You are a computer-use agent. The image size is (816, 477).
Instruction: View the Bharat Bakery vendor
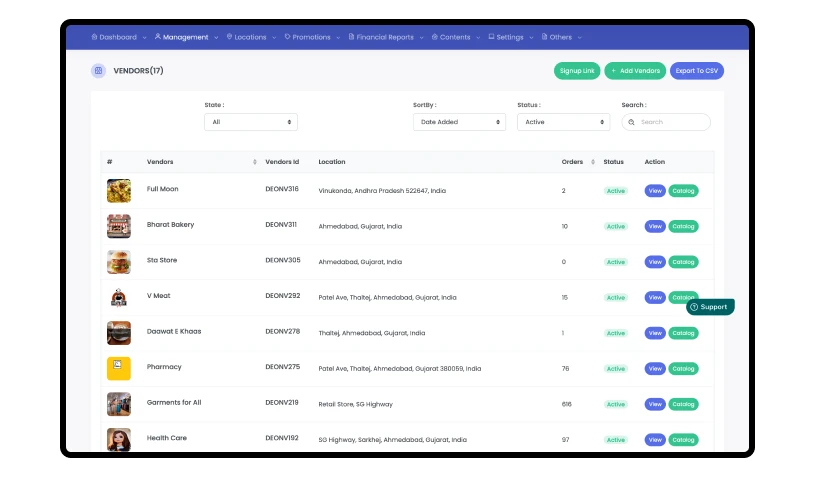[x=655, y=226]
